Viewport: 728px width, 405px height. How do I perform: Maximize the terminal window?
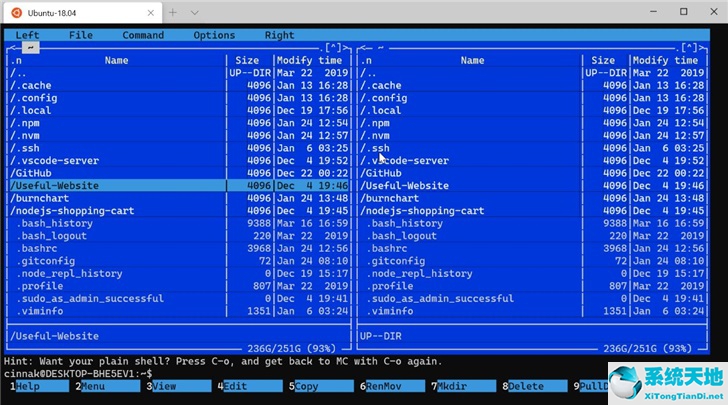683,12
